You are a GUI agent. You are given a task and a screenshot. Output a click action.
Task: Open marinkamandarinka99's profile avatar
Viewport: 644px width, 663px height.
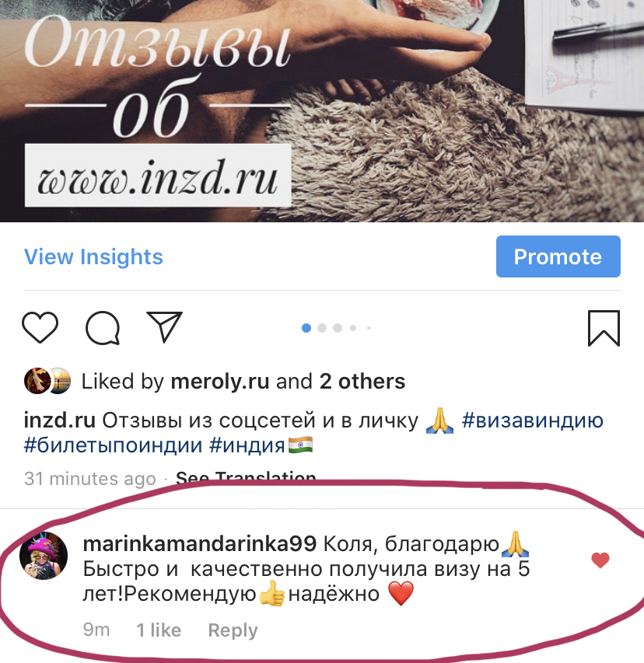(44, 555)
